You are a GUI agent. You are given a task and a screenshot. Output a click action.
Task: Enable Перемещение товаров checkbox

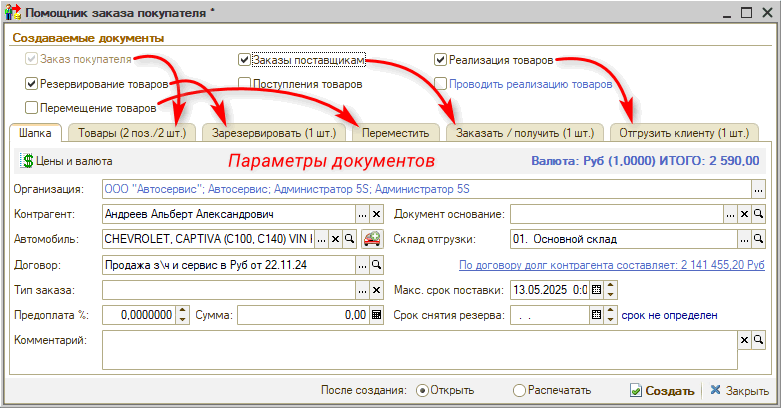point(31,108)
